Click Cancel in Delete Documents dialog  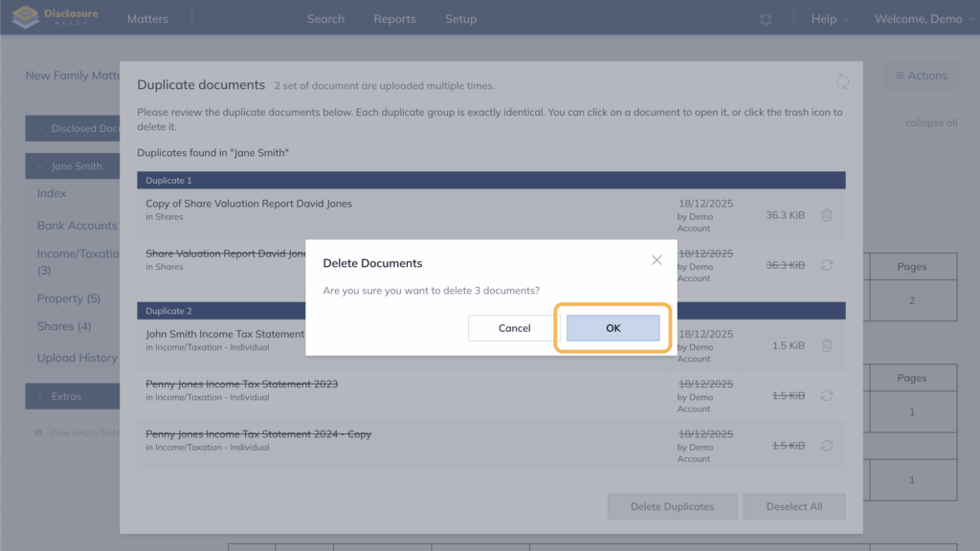tap(514, 328)
